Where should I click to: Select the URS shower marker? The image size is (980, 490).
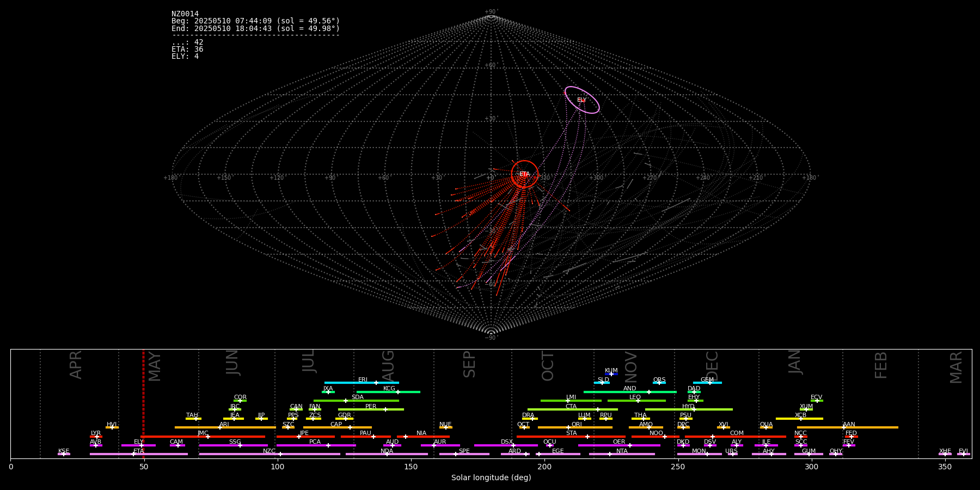pyautogui.click(x=732, y=454)
